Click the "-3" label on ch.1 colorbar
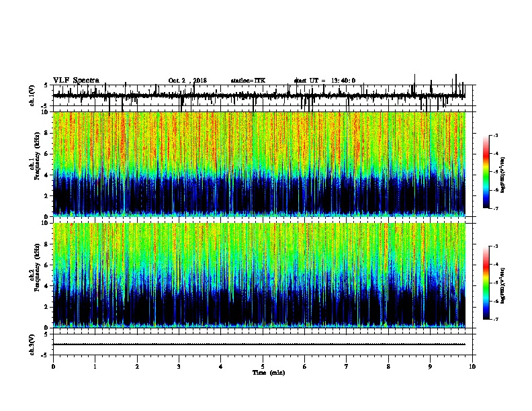This screenshot has width=532, height=411. (x=496, y=136)
